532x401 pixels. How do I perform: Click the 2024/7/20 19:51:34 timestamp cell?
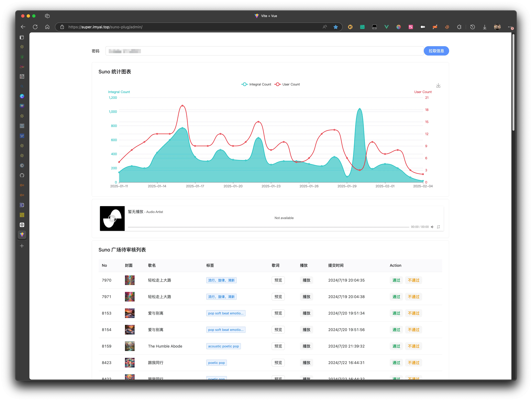[346, 313]
